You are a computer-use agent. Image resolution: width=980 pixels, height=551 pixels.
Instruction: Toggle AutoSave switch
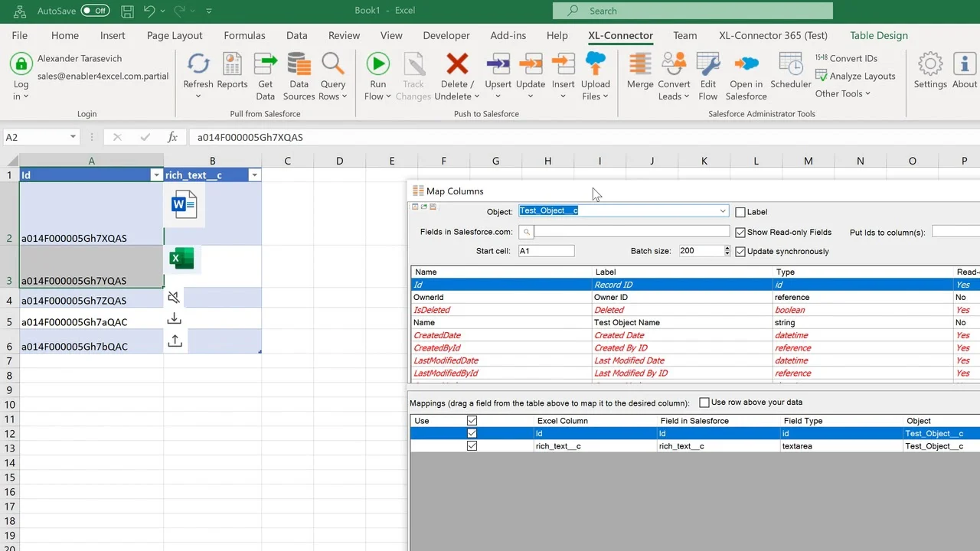[95, 11]
